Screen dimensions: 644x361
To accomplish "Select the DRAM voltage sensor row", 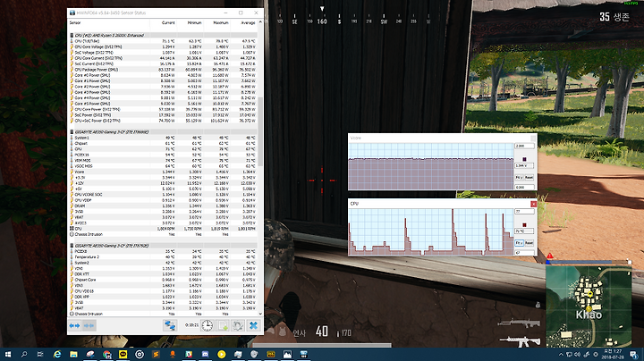I will pyautogui.click(x=163, y=206).
